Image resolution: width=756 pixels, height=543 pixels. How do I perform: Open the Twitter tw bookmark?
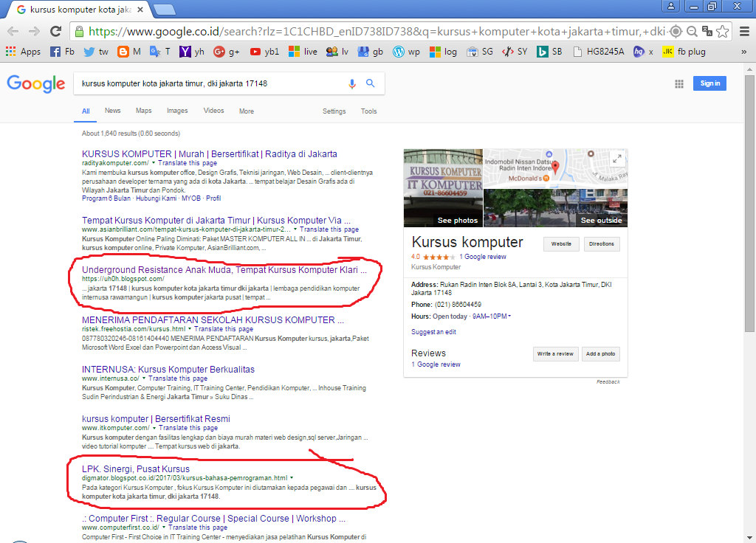96,52
